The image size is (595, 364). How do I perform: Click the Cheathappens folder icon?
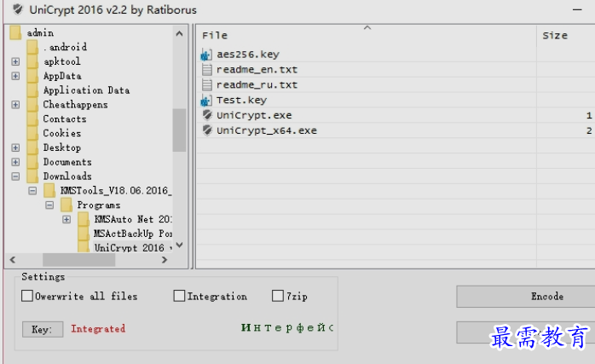click(32, 105)
